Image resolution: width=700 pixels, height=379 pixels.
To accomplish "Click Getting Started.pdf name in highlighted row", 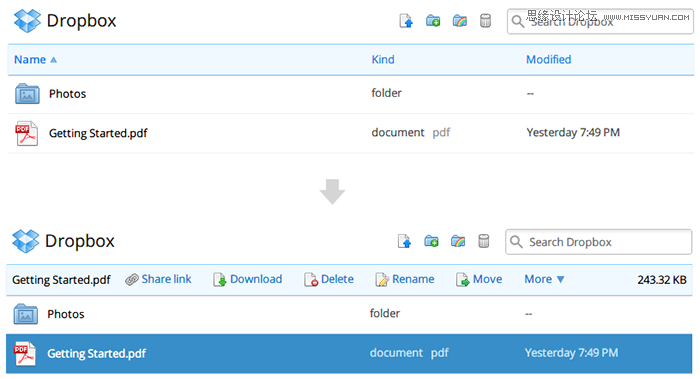I will [x=96, y=354].
